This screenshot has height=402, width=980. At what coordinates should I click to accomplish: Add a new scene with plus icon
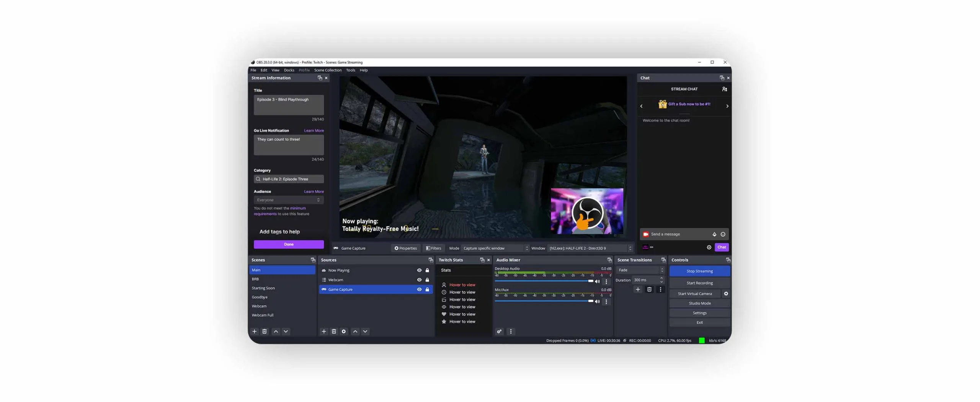254,331
